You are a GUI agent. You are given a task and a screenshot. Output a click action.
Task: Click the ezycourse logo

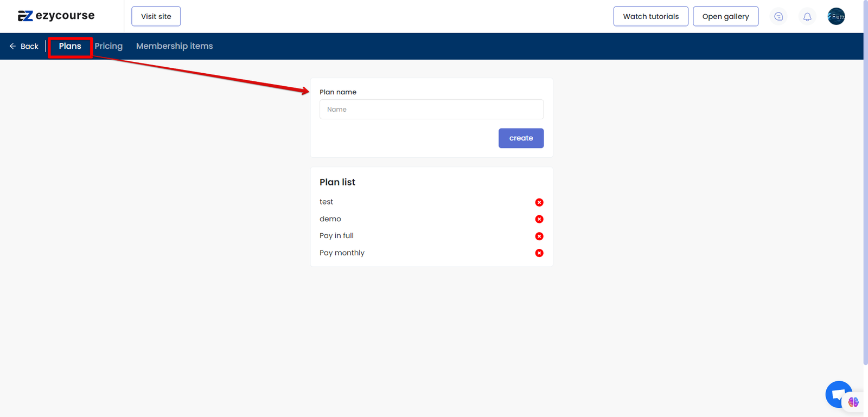pyautogui.click(x=56, y=16)
